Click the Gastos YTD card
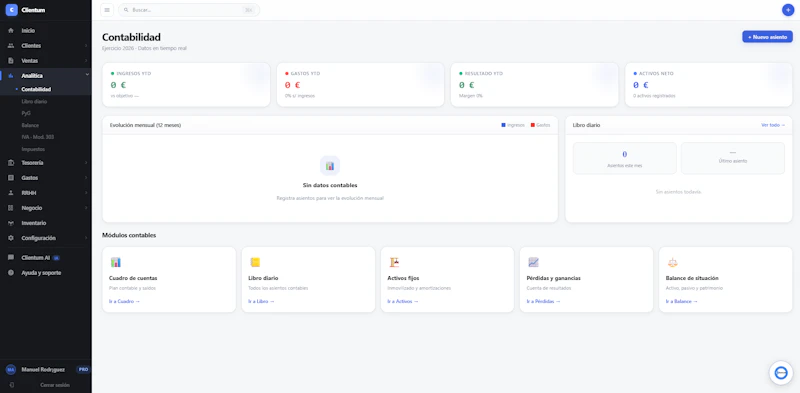The height and width of the screenshot is (393, 800). click(360, 85)
